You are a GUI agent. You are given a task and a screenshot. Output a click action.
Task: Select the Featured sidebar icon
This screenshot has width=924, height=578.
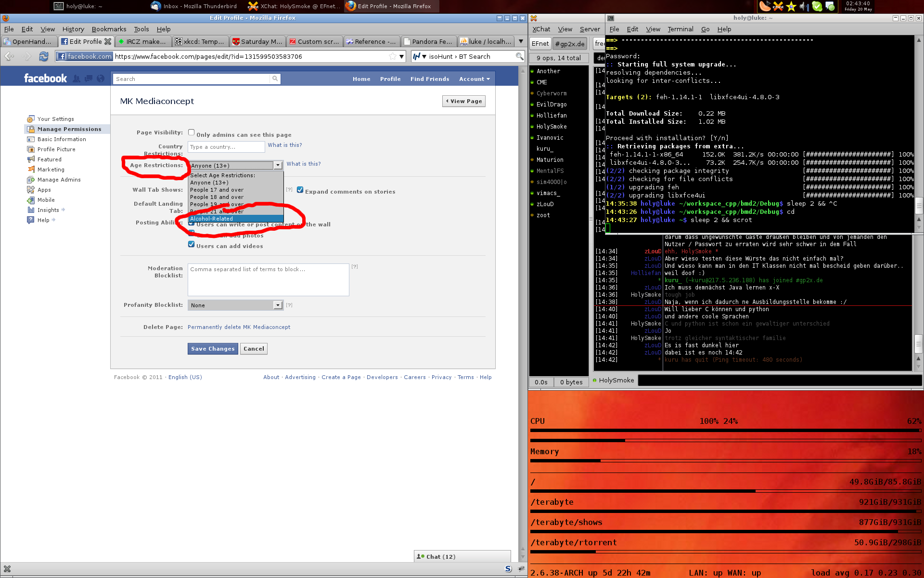[31, 159]
